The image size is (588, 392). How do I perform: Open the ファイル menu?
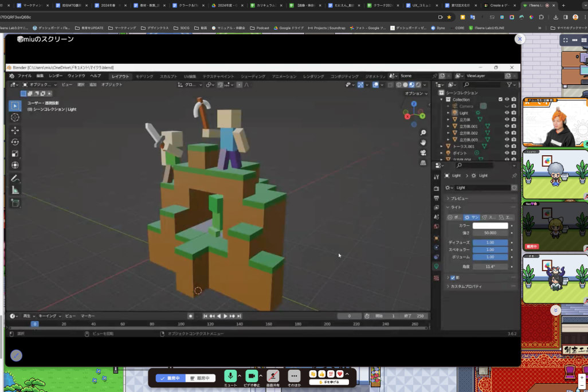(24, 76)
